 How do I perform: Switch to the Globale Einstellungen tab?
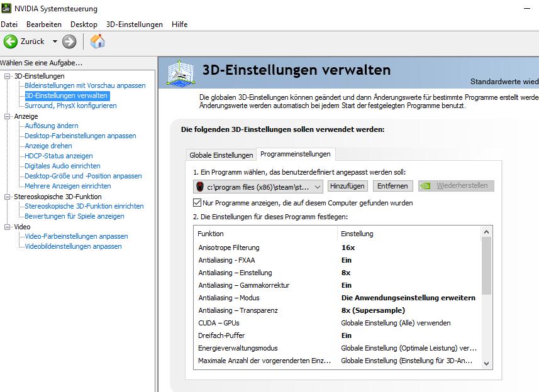tap(221, 155)
